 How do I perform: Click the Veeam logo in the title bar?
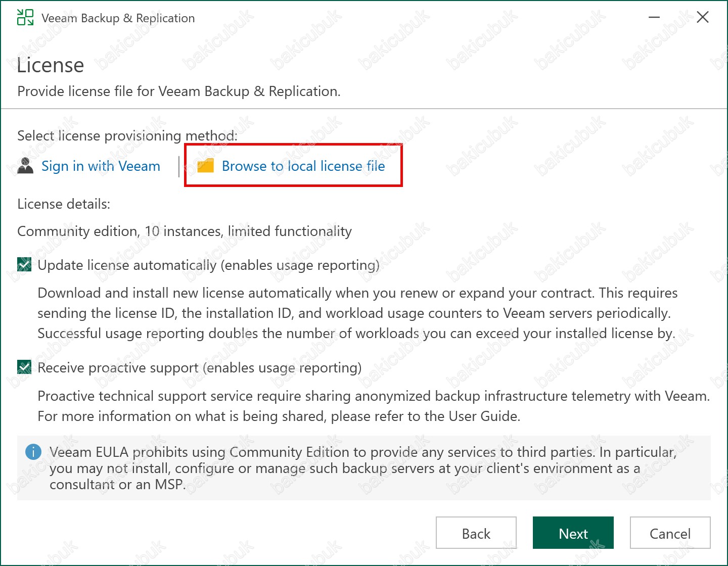click(x=25, y=18)
